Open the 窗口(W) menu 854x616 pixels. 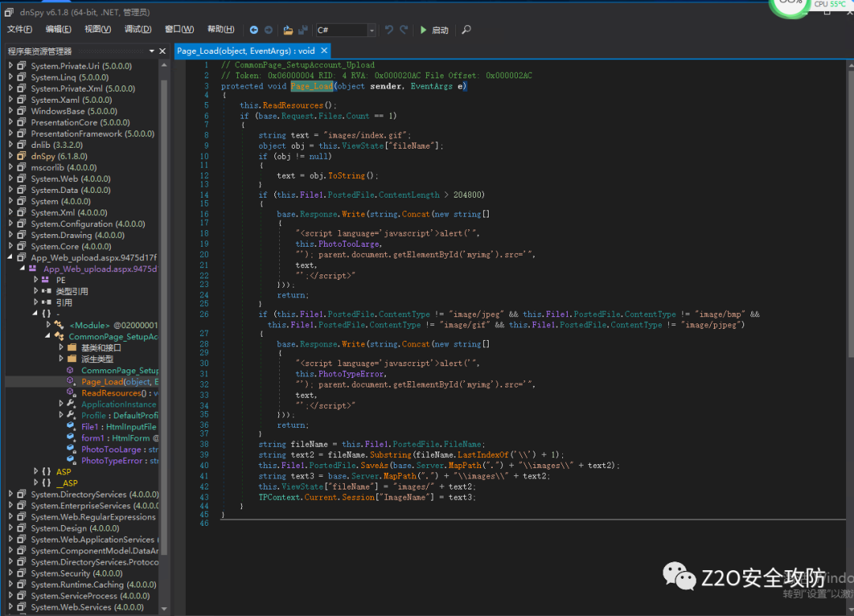[x=179, y=29]
